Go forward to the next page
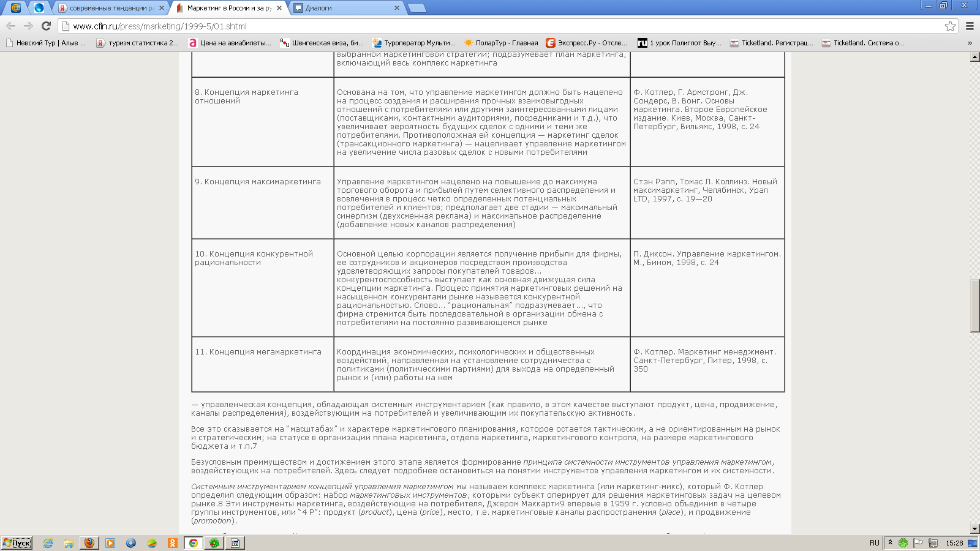Viewport: 980px width, 551px height. click(28, 26)
